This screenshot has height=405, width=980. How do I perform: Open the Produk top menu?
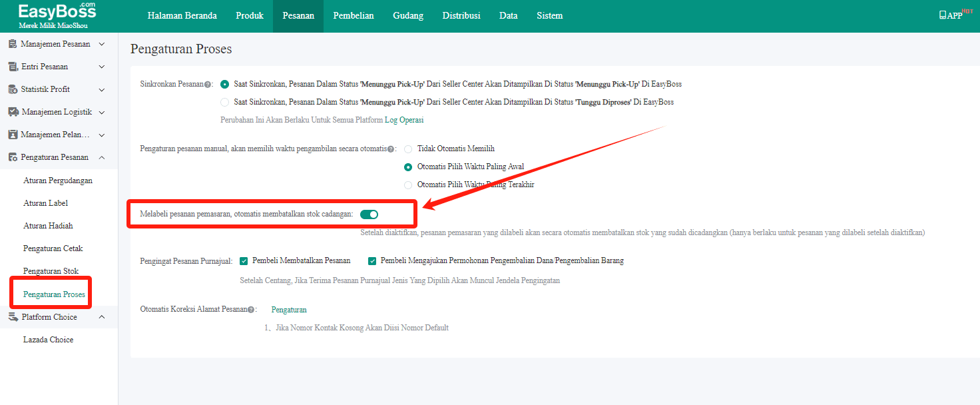pos(250,16)
